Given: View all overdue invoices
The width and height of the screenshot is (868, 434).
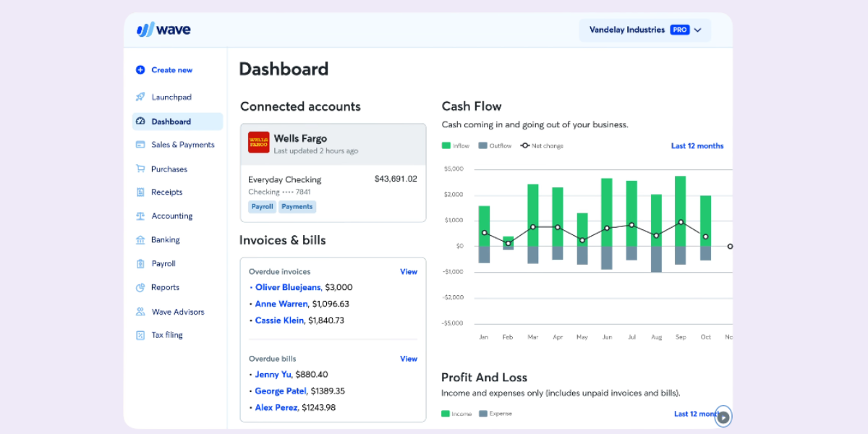Looking at the screenshot, I should point(409,271).
